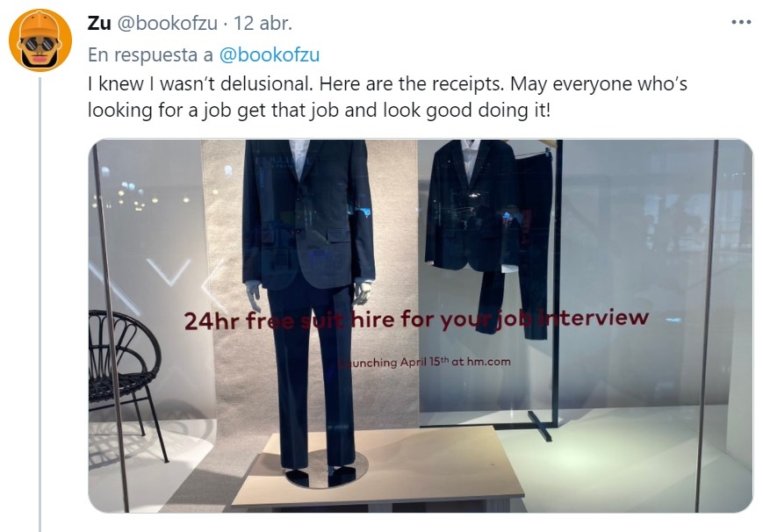Open the display name Zu

99,23
